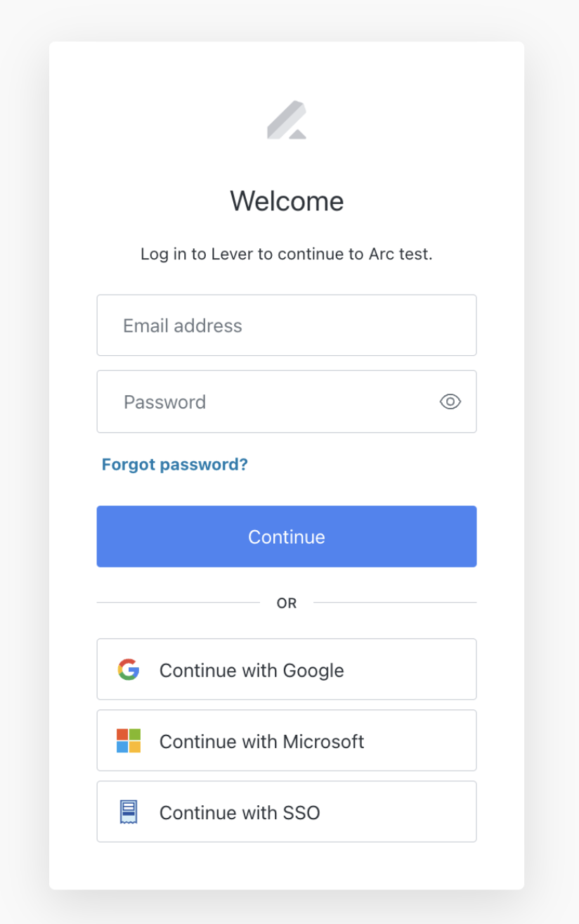Open the Forgot password page

[174, 464]
